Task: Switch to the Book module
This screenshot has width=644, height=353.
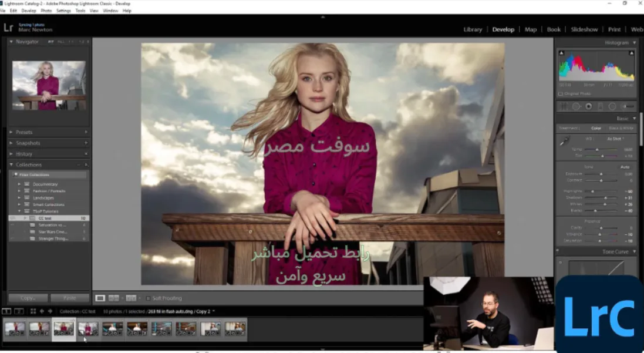Action: 553,29
